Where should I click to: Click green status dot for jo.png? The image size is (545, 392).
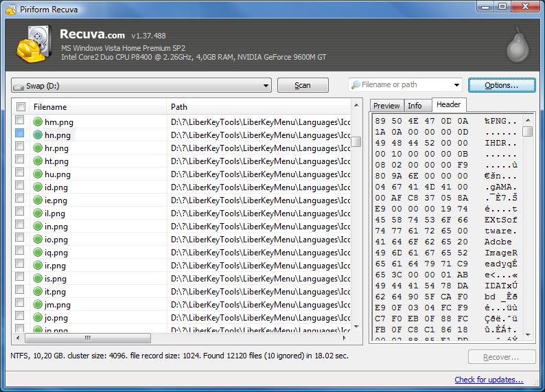(38, 317)
